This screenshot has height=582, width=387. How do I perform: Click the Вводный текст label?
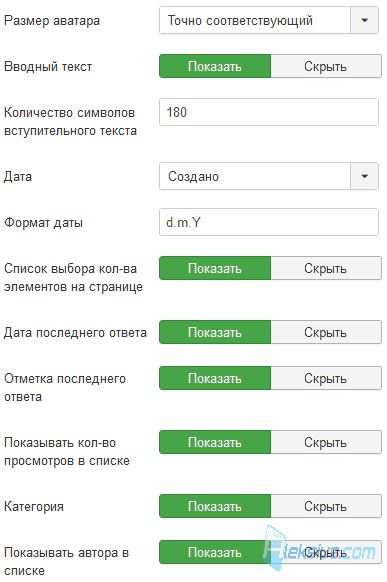48,67
